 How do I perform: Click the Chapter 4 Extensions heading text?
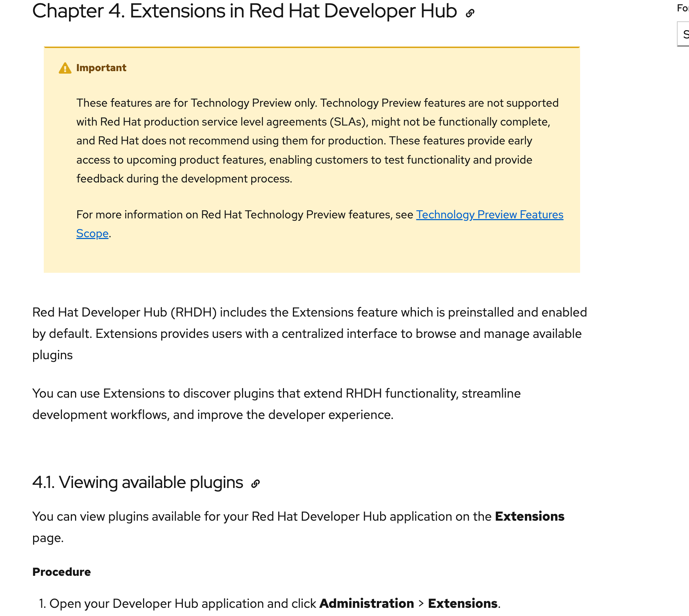click(x=244, y=11)
